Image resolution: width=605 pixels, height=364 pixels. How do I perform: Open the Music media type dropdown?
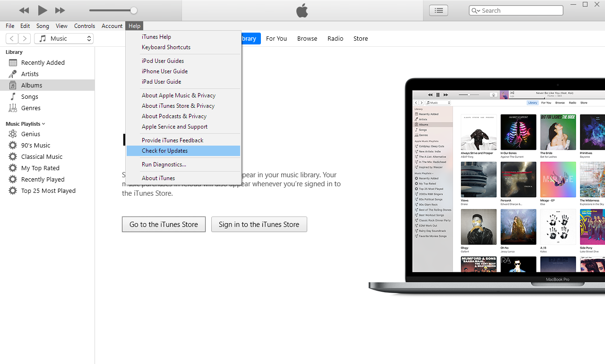coord(64,39)
